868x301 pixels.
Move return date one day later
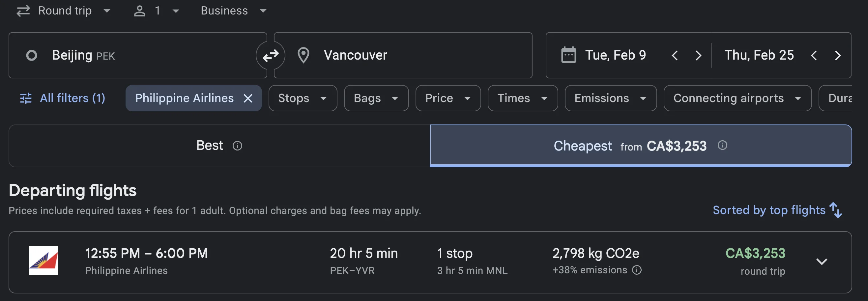click(x=838, y=55)
